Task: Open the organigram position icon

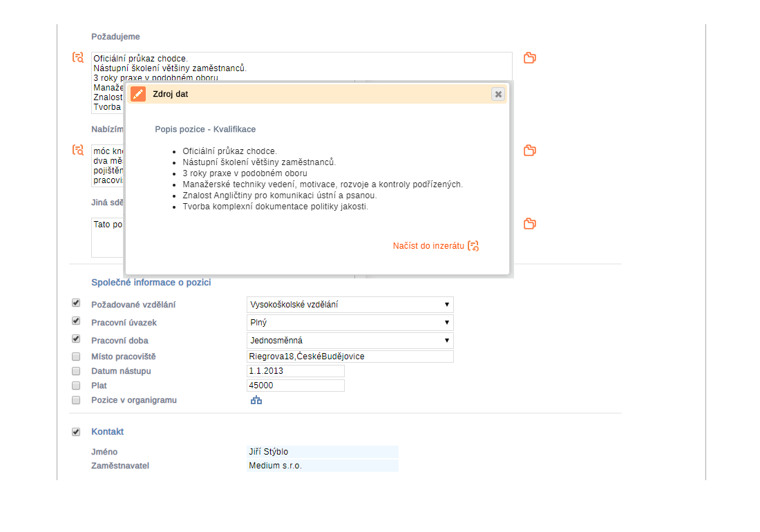Action: point(256,400)
